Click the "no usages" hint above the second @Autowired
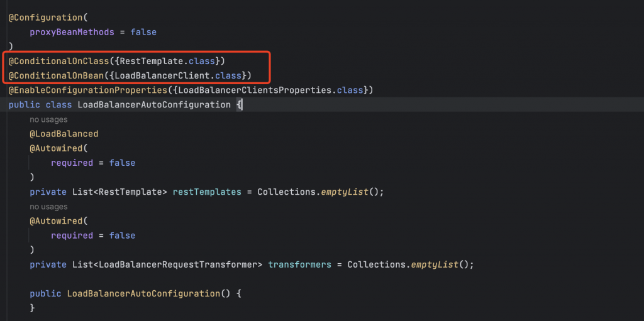This screenshot has height=321, width=644. click(48, 207)
